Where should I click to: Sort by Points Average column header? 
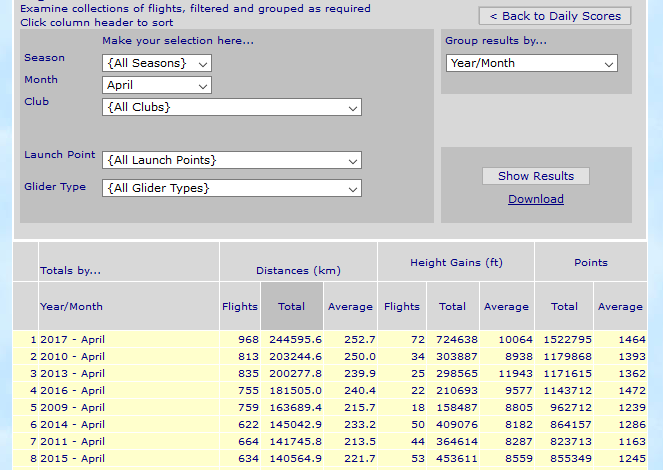click(x=620, y=307)
